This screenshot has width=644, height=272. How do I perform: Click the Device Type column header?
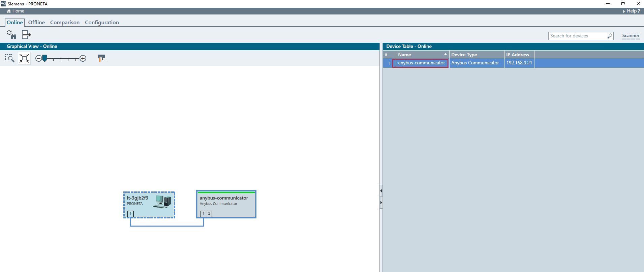click(477, 55)
